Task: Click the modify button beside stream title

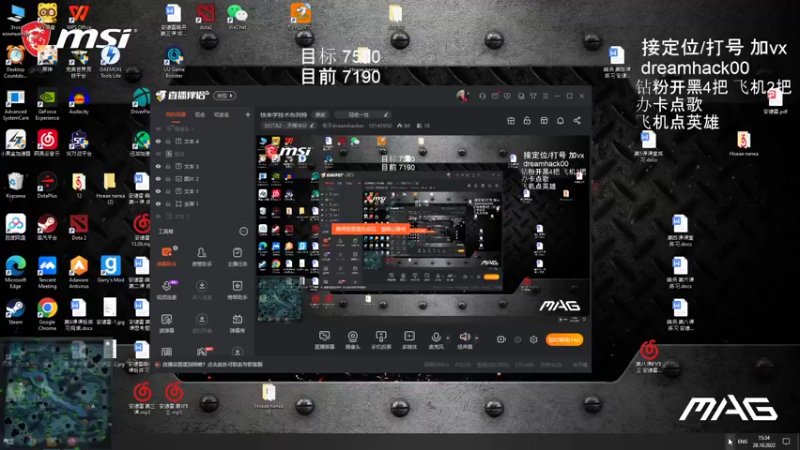Action: click(x=320, y=115)
